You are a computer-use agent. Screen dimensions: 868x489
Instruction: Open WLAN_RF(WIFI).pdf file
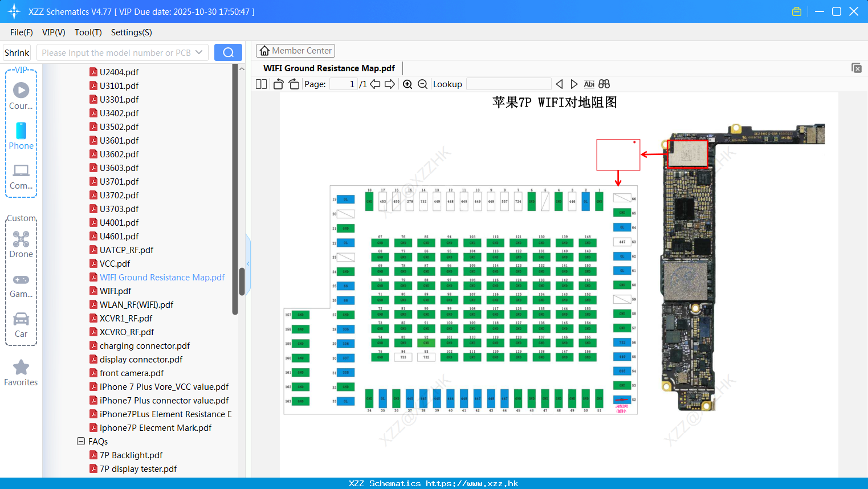pos(136,304)
